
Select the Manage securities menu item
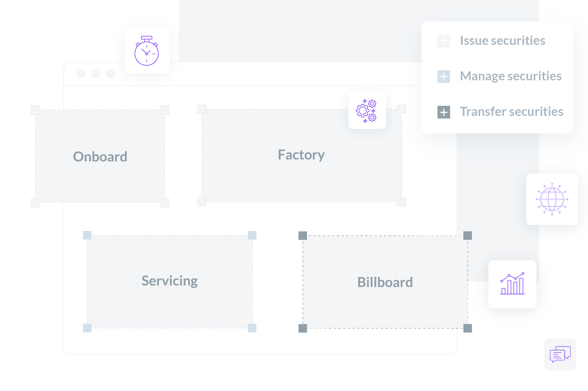click(510, 76)
